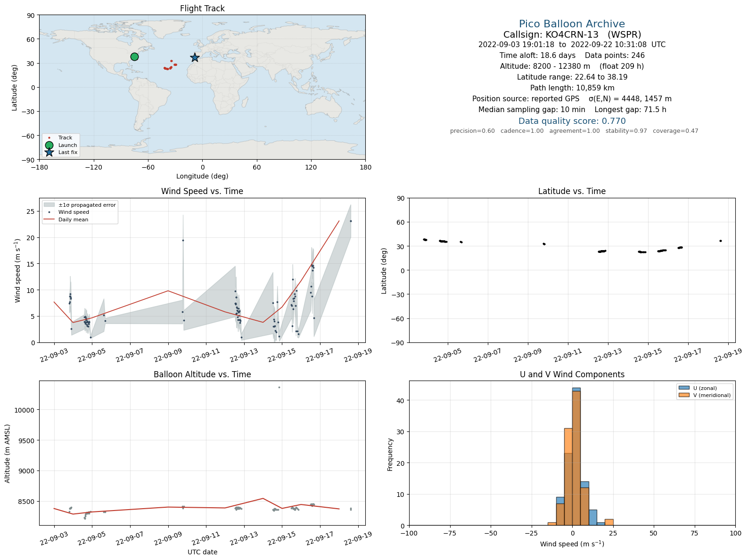Select the Path length 10,859 km line
The image size is (748, 560).
pyautogui.click(x=572, y=88)
